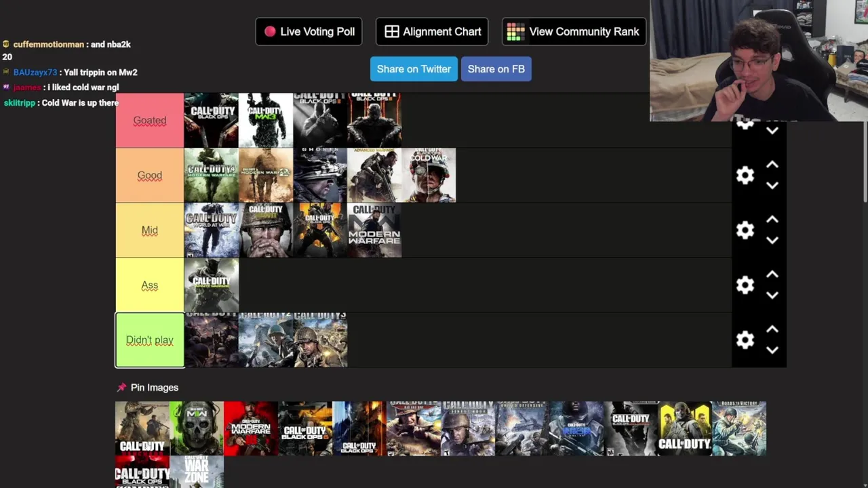
Task: Pick the War Zone cover
Action: pos(197,472)
